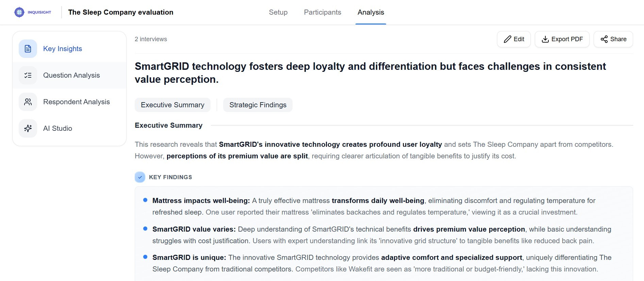Click the download icon in Export PDF
Screen dimensions: 644x281
coord(545,39)
